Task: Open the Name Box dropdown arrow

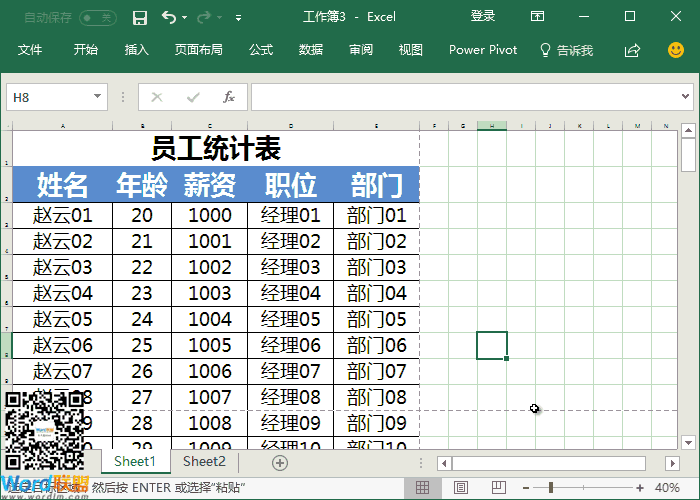Action: (x=97, y=96)
